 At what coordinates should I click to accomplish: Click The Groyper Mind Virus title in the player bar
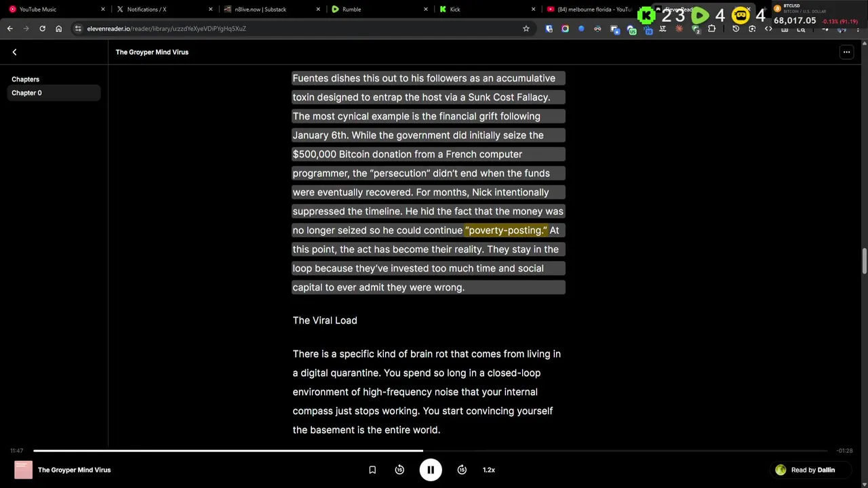74,470
